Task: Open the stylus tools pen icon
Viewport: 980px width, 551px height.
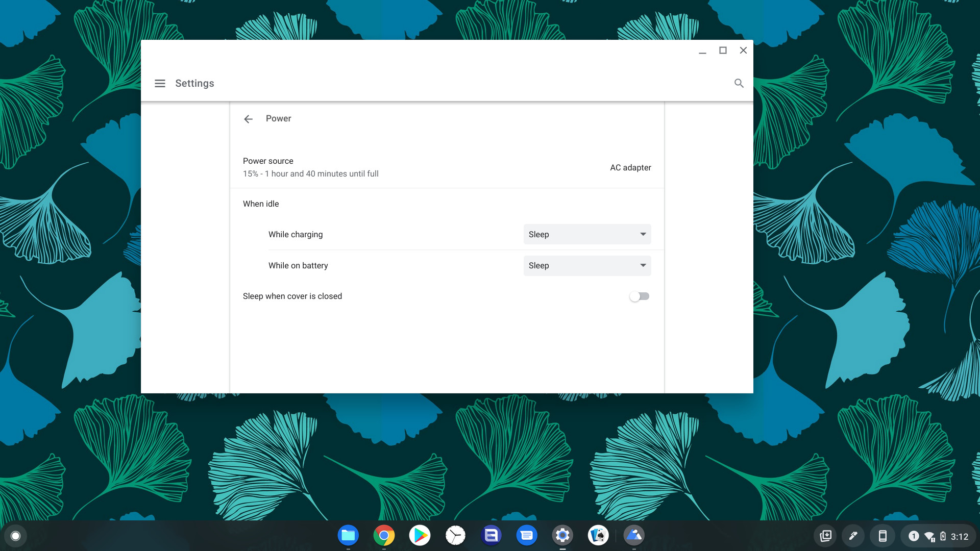Action: pos(853,536)
